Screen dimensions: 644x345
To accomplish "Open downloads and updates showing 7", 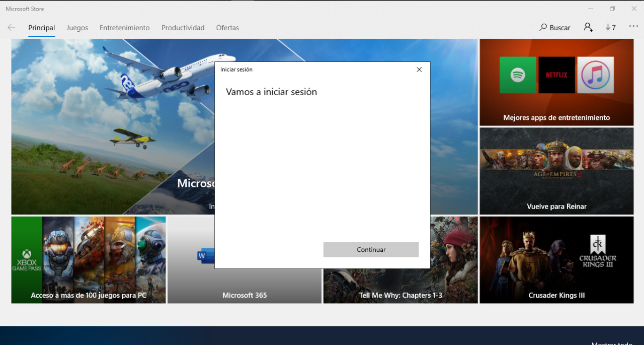I will click(610, 28).
